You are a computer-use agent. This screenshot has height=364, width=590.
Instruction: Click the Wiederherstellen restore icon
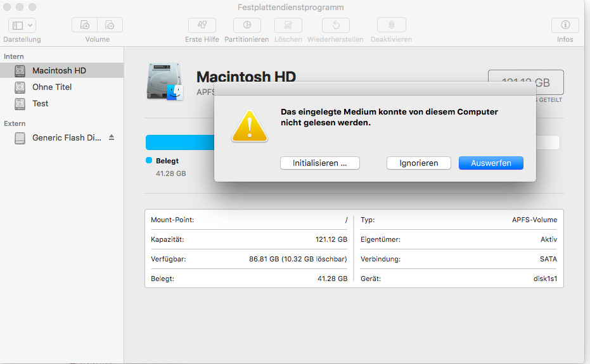(336, 25)
